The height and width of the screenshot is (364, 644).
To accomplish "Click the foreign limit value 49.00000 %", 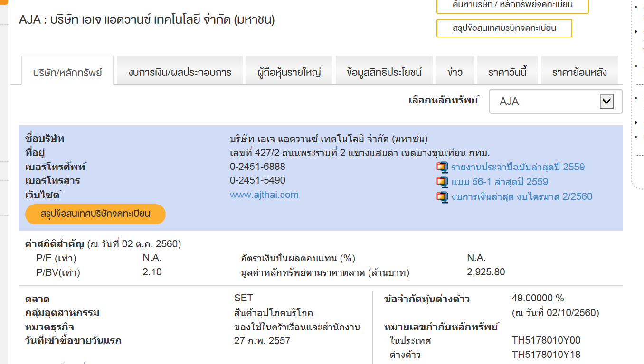I will [538, 298].
